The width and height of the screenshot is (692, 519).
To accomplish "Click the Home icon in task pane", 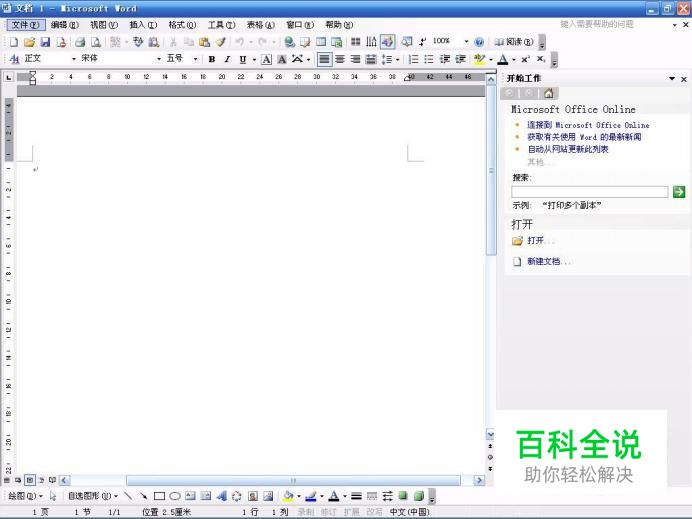I will [549, 93].
